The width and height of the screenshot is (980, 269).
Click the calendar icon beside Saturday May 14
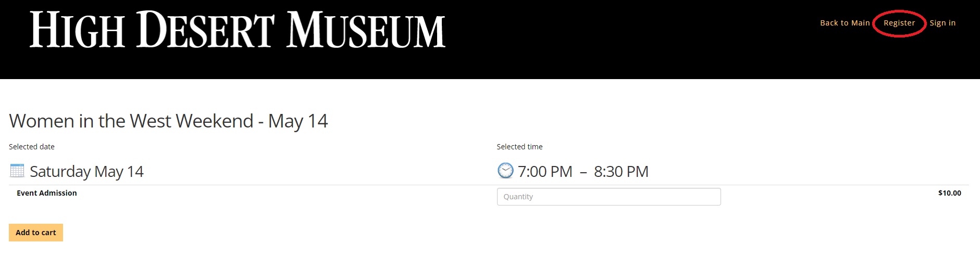pyautogui.click(x=17, y=171)
